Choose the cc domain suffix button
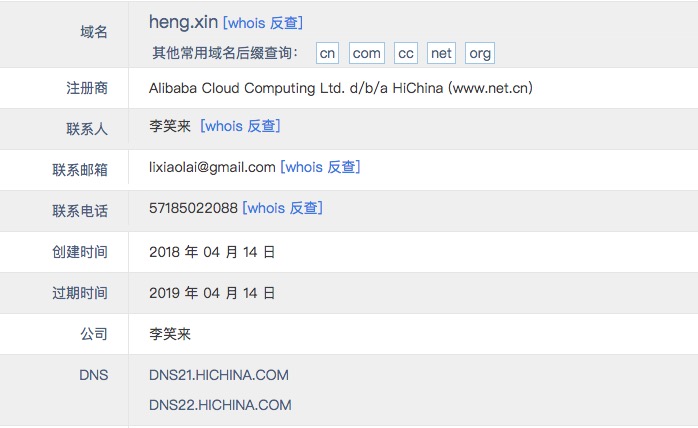Screen dimensions: 698x428 point(405,53)
